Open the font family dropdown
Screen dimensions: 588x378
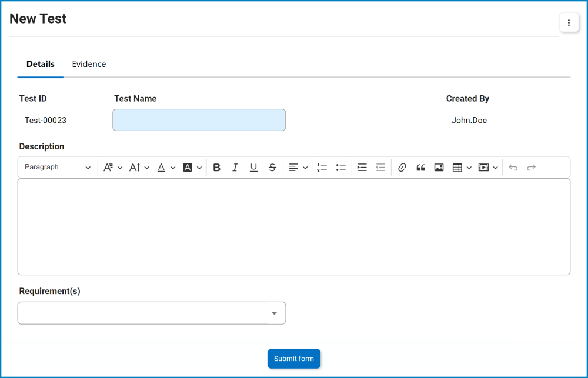pos(112,168)
